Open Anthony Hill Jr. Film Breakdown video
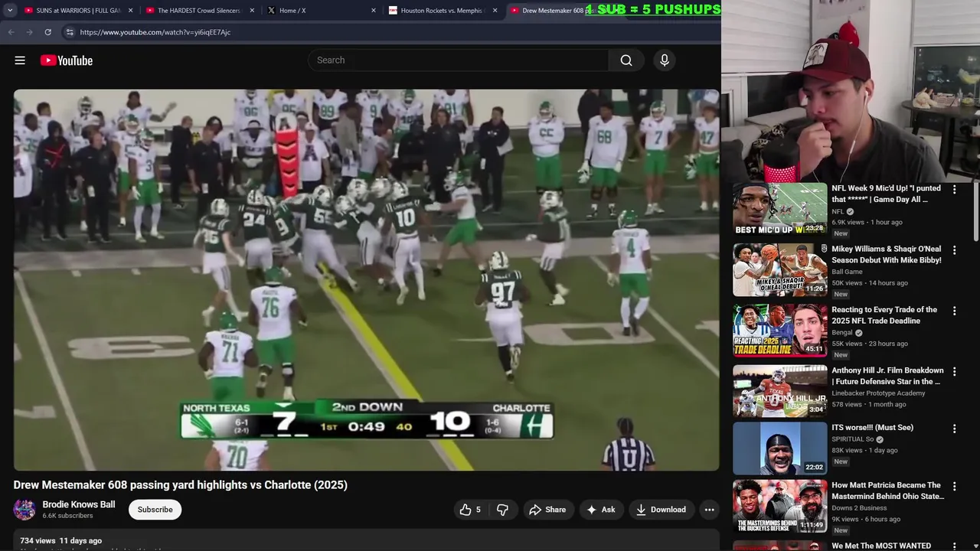This screenshot has width=980, height=551. (886, 376)
